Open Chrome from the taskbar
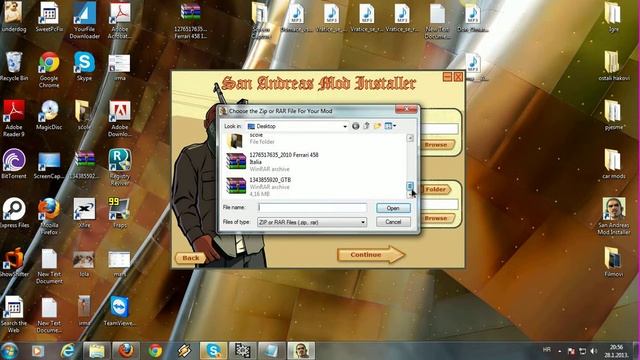640x360 pixels. [x=155, y=351]
